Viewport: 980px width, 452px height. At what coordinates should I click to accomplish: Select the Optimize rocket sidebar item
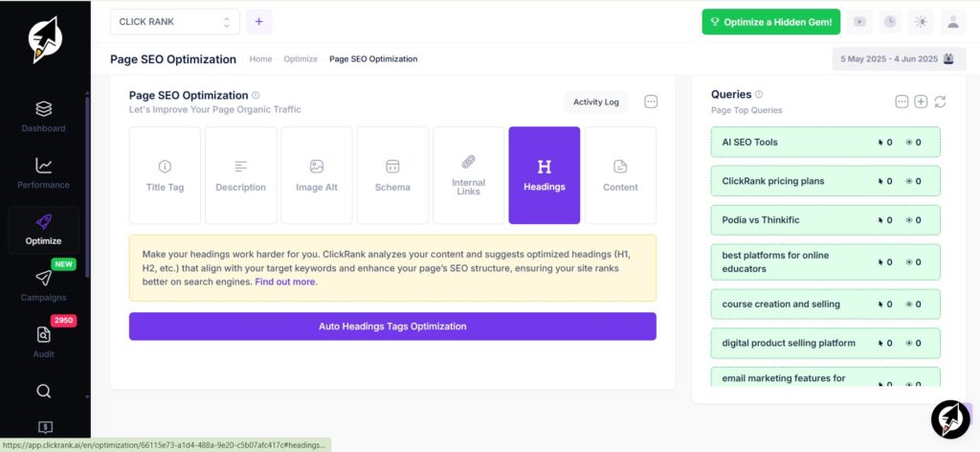pyautogui.click(x=44, y=230)
